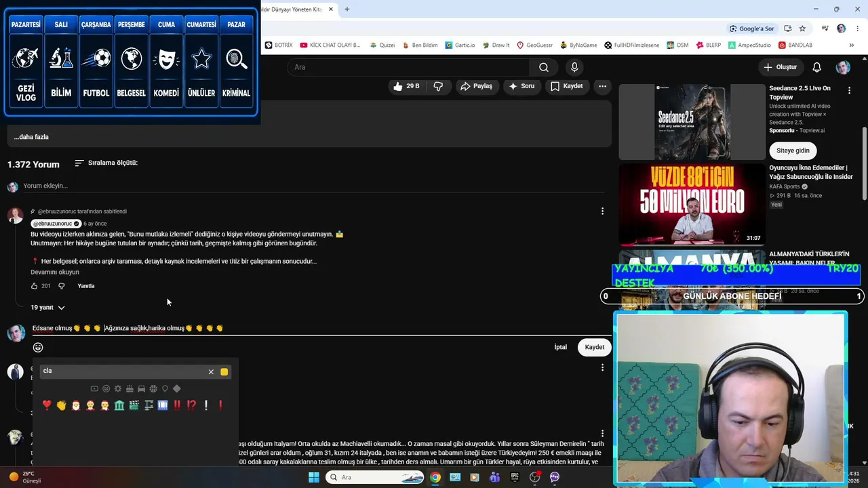Dislike the pinned comment by ebruuzunoruc

coord(61,286)
